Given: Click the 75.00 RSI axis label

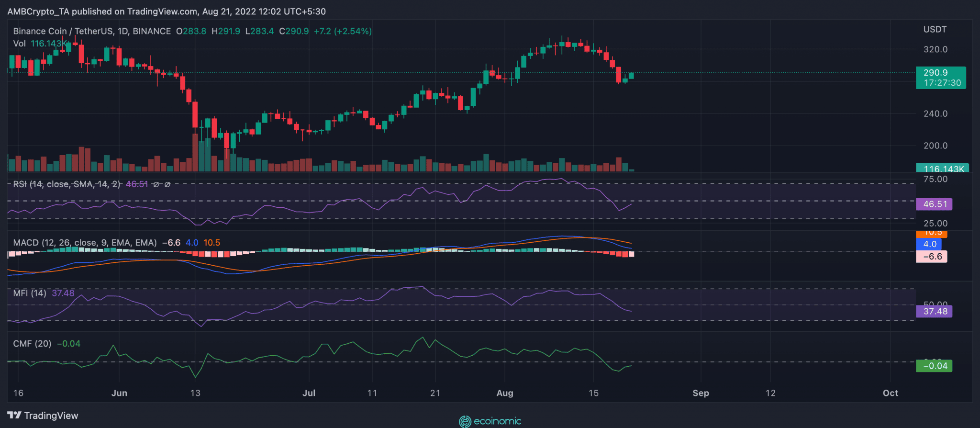Looking at the screenshot, I should [935, 179].
